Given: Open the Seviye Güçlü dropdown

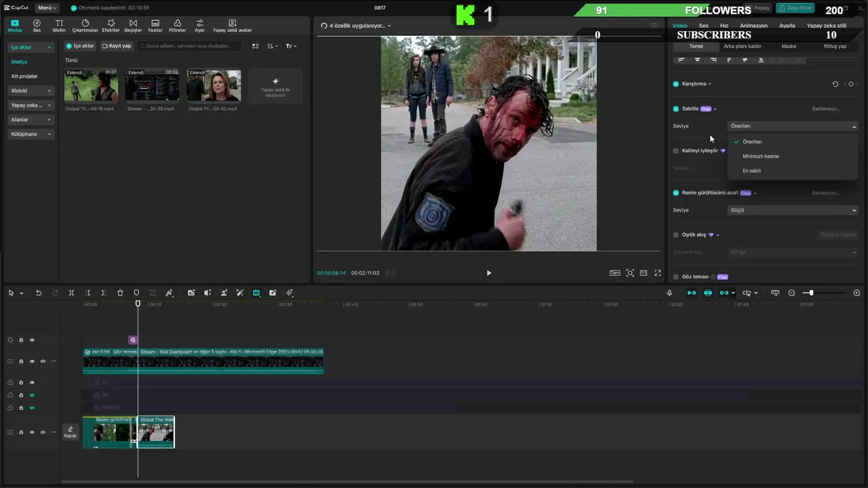Looking at the screenshot, I should (793, 210).
